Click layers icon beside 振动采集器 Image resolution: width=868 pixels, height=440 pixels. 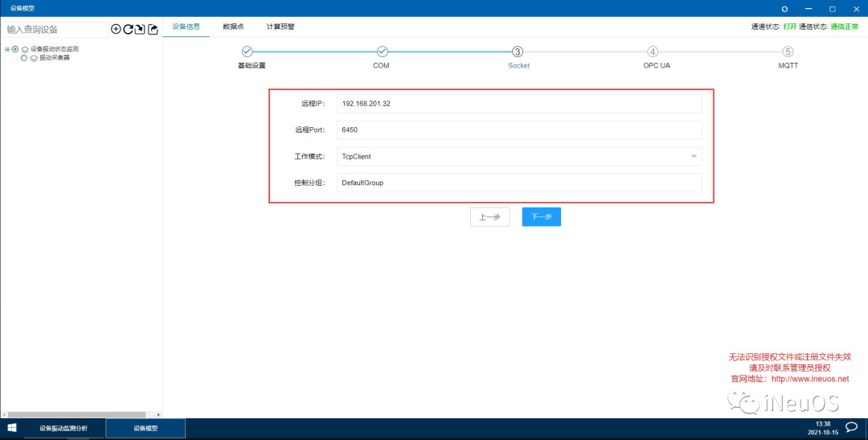point(34,58)
